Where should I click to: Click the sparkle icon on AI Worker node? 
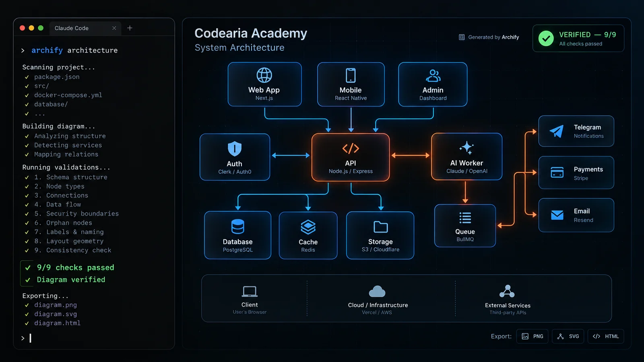click(x=466, y=148)
